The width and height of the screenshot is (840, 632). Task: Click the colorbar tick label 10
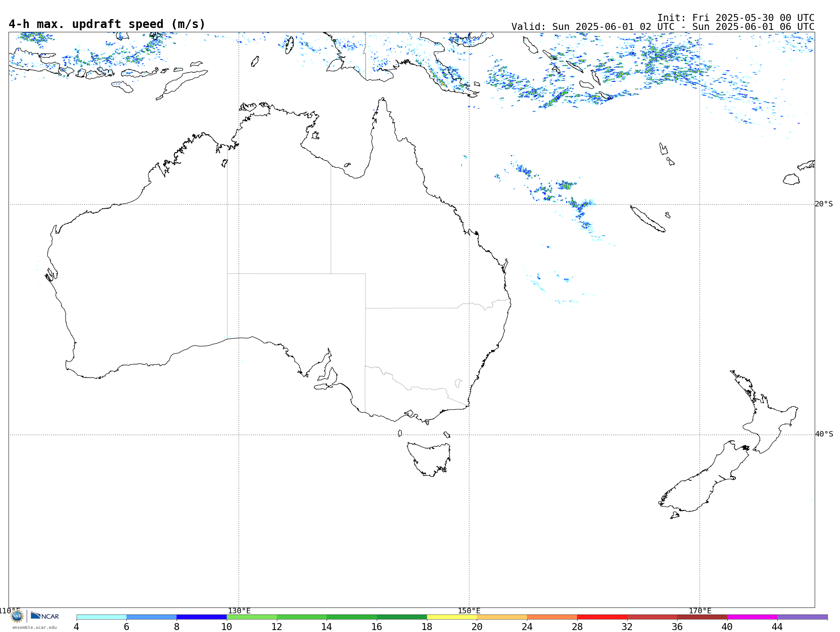[x=227, y=627]
